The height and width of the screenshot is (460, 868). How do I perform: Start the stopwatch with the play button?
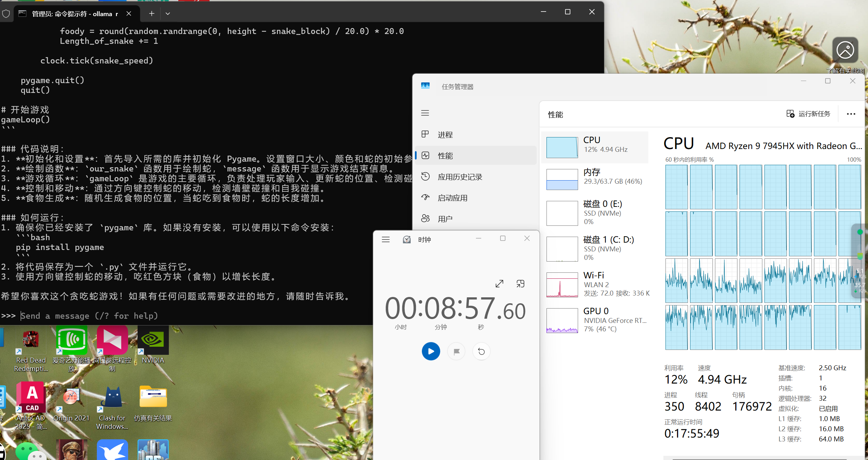(431, 351)
